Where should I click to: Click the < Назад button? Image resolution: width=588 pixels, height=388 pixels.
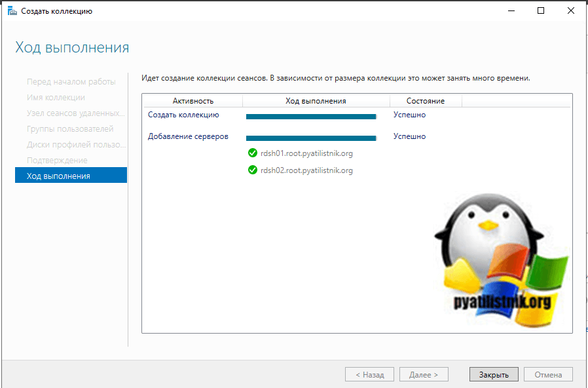(370, 374)
